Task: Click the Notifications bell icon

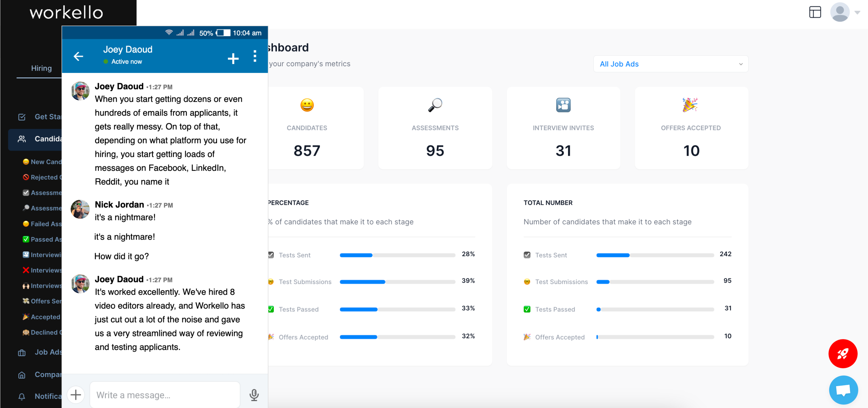Action: (22, 396)
